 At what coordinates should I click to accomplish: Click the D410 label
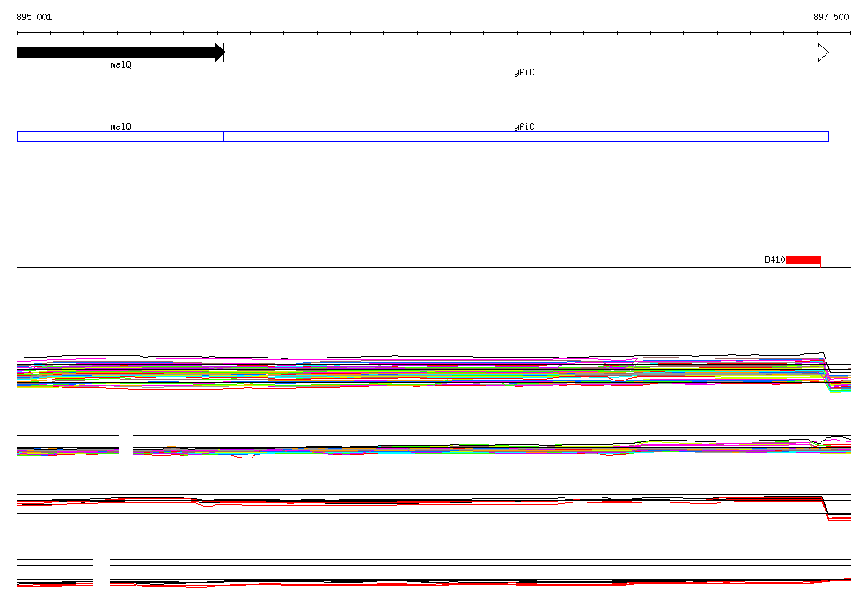point(775,259)
